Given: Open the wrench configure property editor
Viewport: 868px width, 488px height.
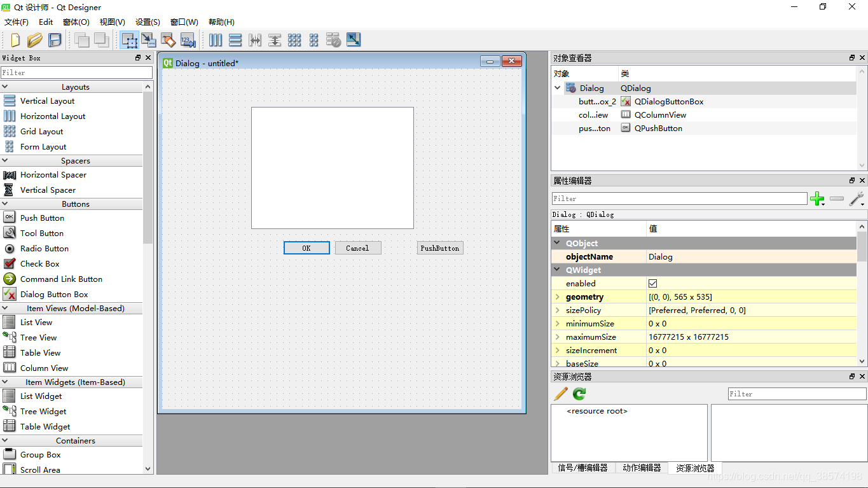Looking at the screenshot, I should point(857,199).
